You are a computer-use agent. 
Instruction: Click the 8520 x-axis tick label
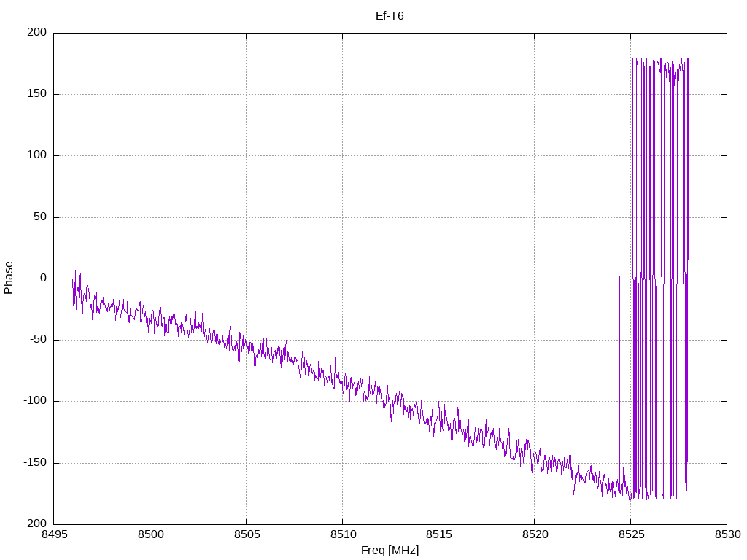pos(535,534)
